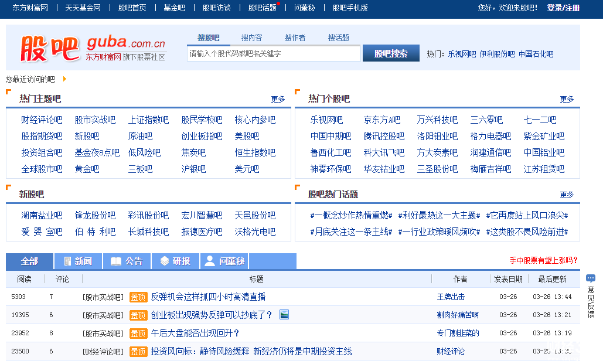Open author 专门割韭菜的 profile
This screenshot has height=364, width=603.
458,333
